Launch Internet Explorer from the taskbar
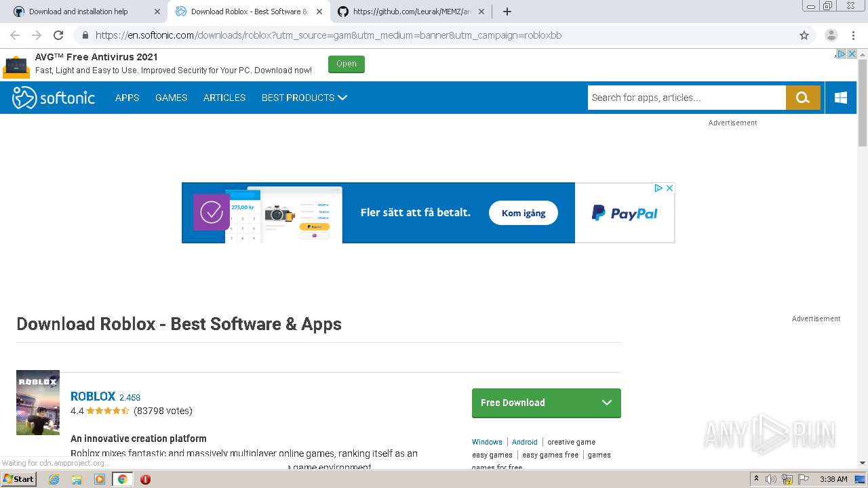Screen dimensions: 868x488 click(x=54, y=479)
